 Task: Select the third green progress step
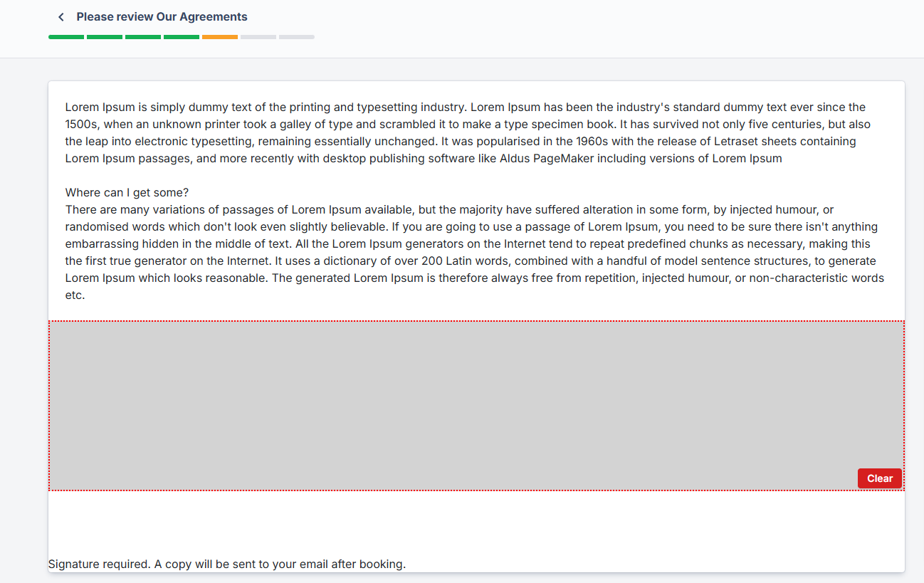point(143,37)
